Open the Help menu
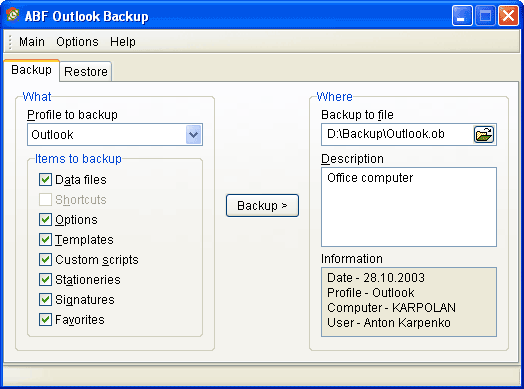 click(123, 42)
